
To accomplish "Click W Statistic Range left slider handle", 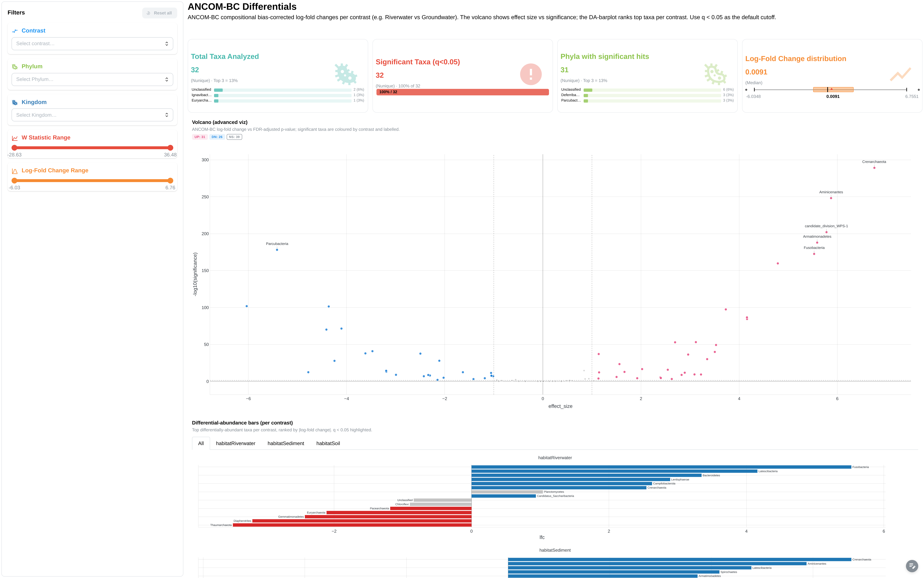I will click(14, 148).
